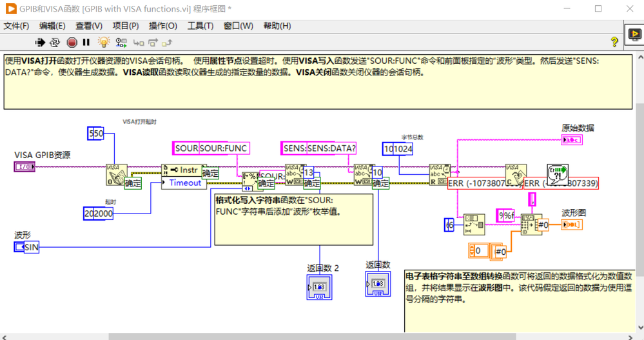Select the 波形 enum control terminal
The width and height of the screenshot is (644, 340).
(19, 246)
